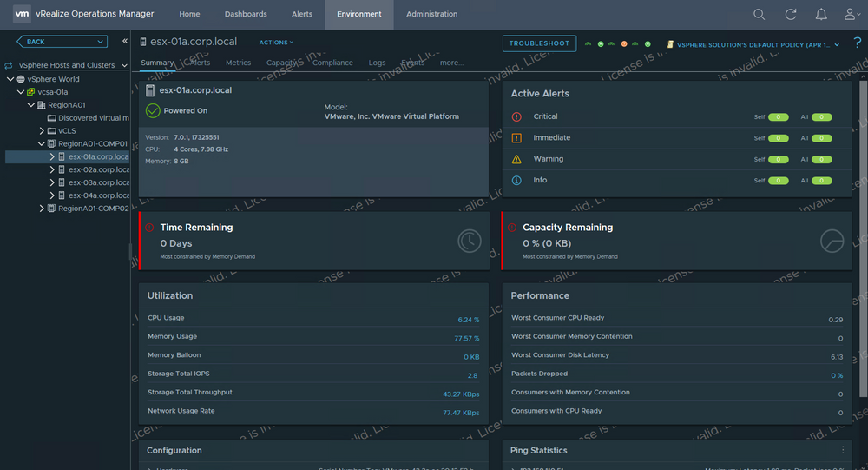Expand the RegionA01-COMP02 tree node
Screen dimensions: 868x470
pos(42,209)
